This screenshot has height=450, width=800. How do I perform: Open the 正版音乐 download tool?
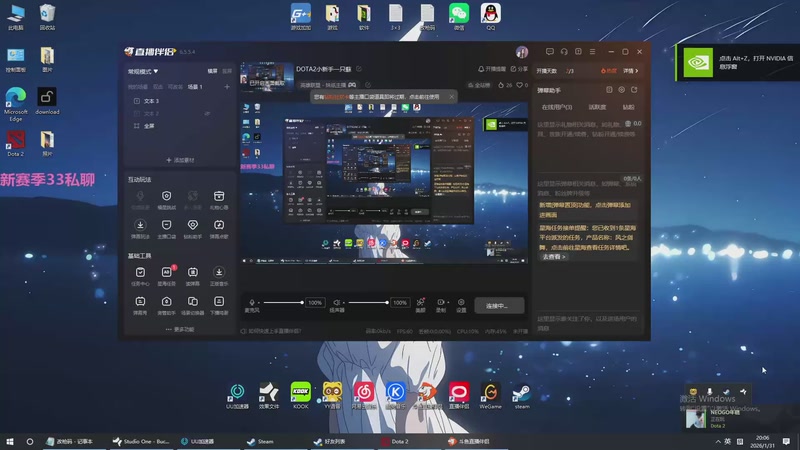[219, 276]
